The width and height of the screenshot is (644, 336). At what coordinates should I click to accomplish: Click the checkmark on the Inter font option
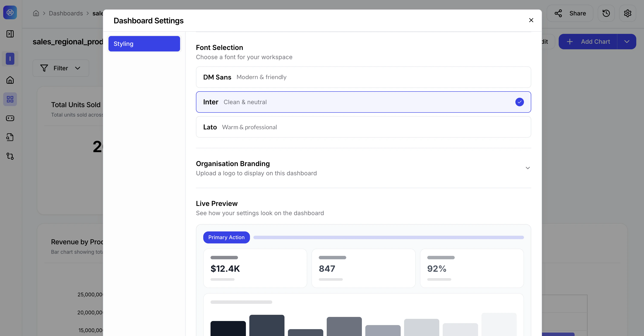[x=519, y=102]
